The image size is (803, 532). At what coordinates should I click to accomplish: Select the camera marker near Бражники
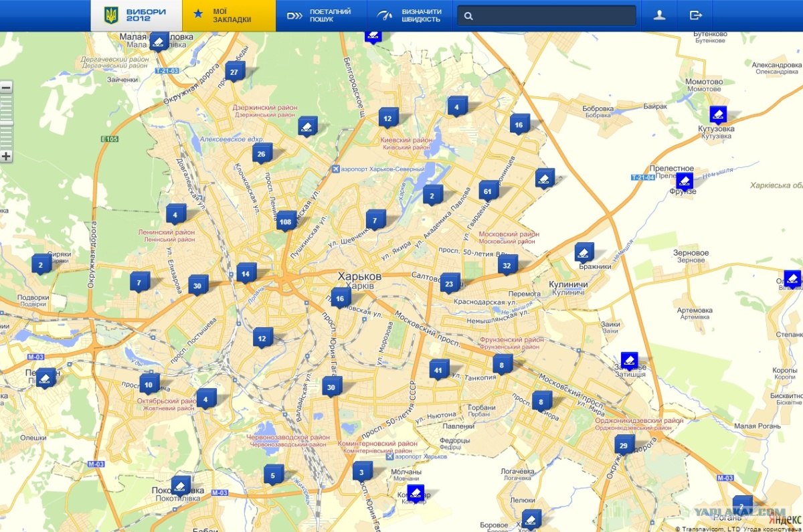[x=584, y=253]
